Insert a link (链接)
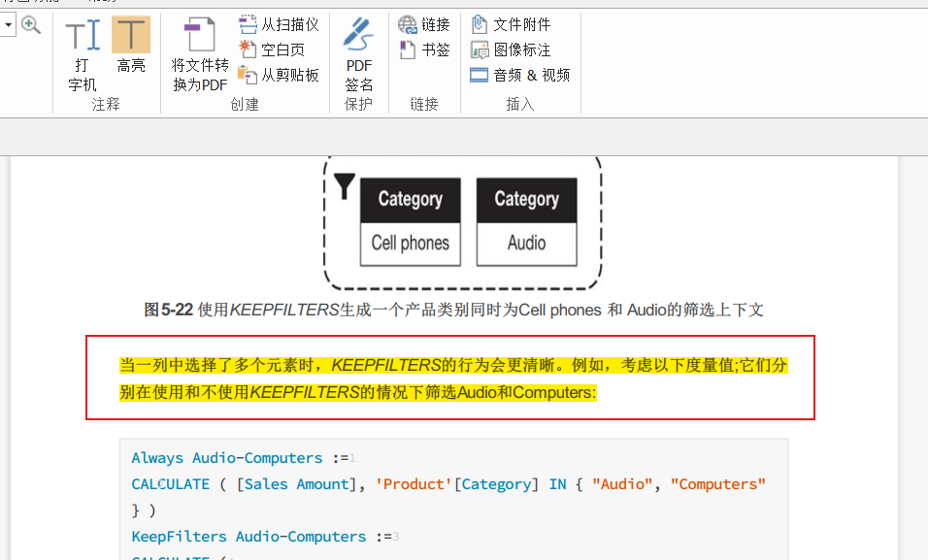 coord(424,24)
